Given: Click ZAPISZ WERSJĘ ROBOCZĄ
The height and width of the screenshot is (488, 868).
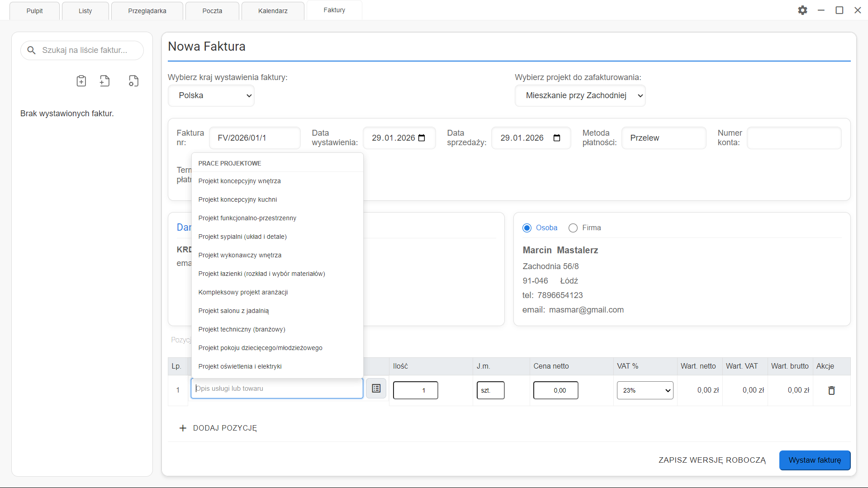Looking at the screenshot, I should 712,460.
